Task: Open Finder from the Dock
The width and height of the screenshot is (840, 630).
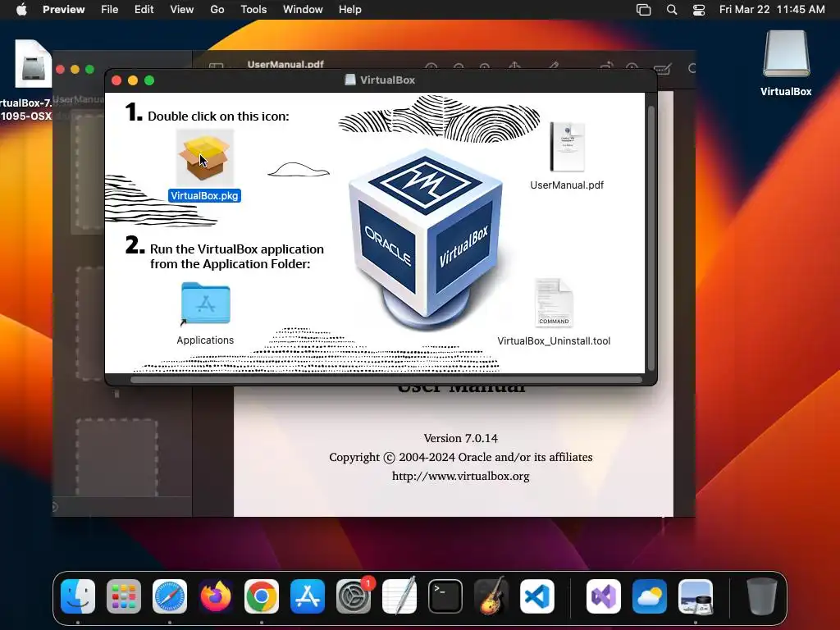Action: 78,596
